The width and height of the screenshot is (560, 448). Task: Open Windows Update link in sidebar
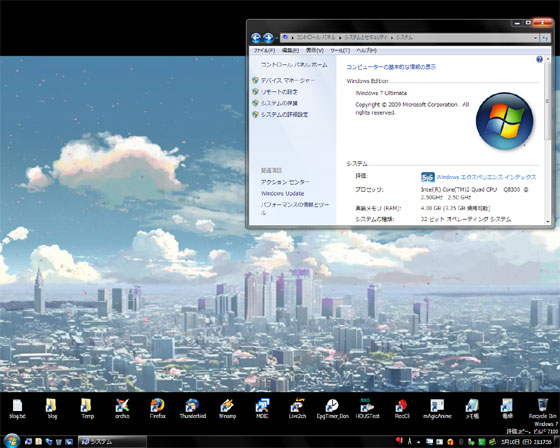282,193
